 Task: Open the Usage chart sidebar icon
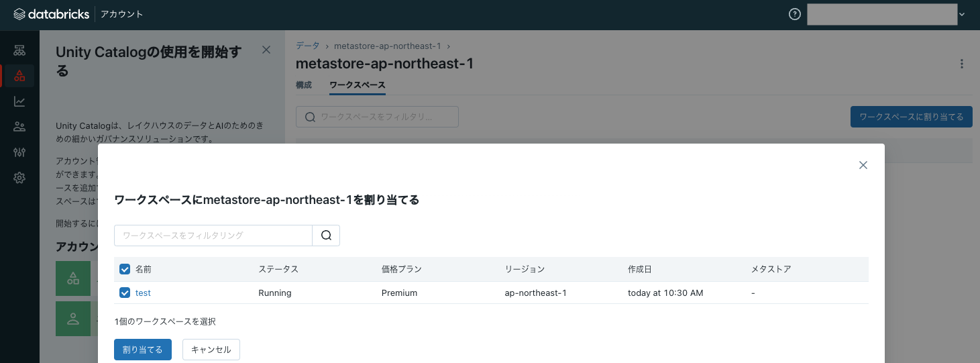(x=19, y=101)
